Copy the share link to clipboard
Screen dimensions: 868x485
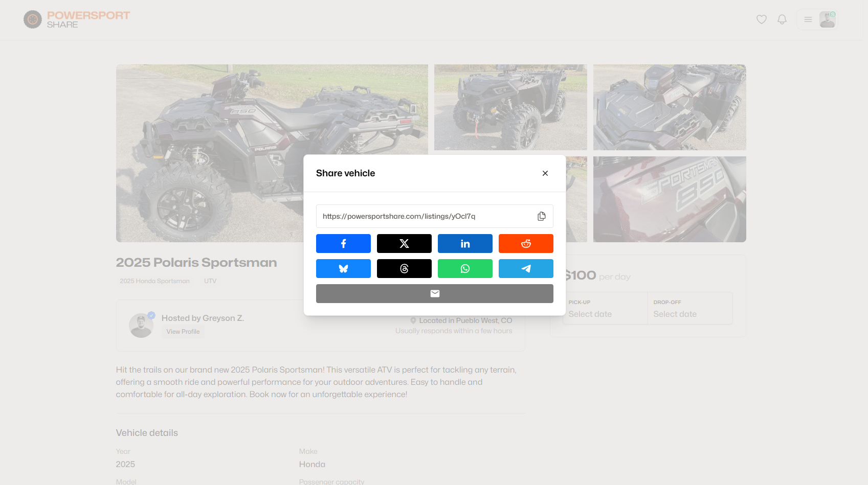[x=541, y=216]
